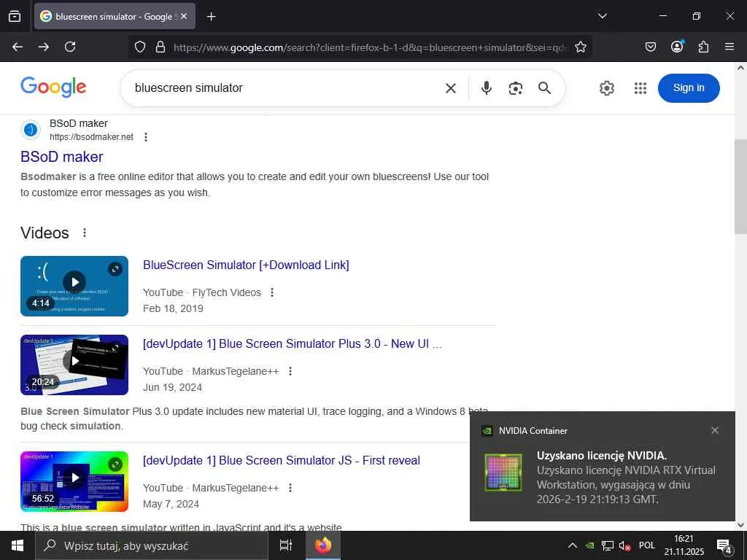The image size is (747, 560).
Task: Play the 20:24 Simulator Plus 3.0 thumbnail
Action: pyautogui.click(x=74, y=365)
